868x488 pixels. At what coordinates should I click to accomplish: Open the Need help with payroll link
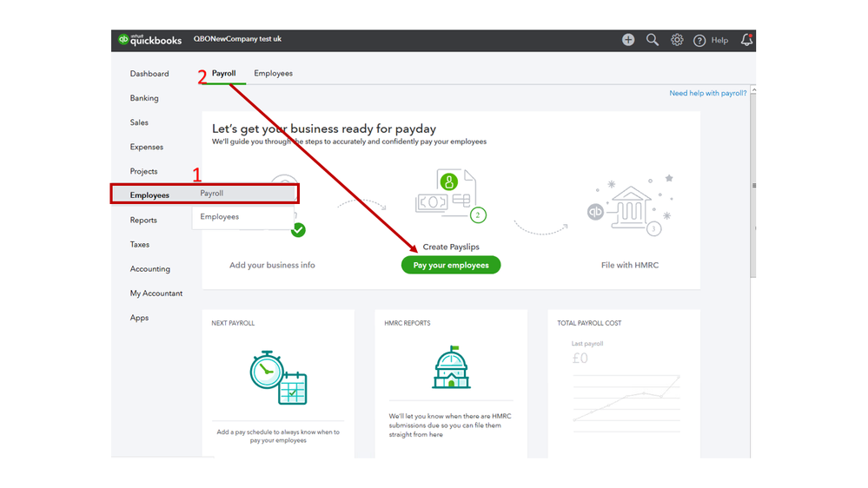tap(707, 93)
